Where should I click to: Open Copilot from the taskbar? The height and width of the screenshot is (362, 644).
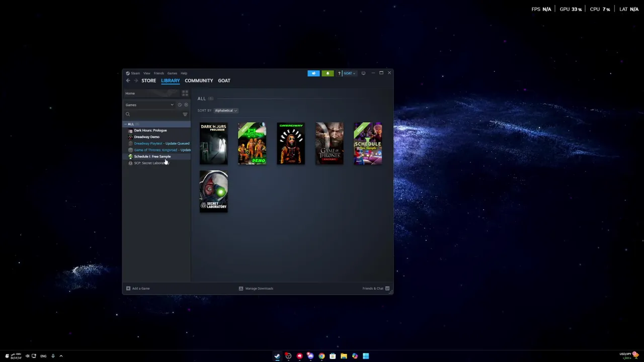point(355,356)
